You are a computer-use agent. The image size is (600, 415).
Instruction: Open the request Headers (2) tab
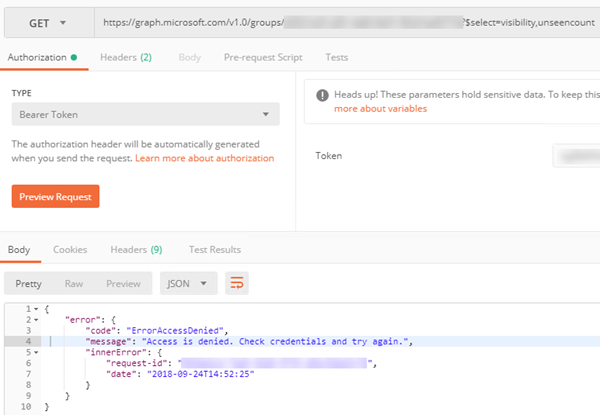(126, 57)
